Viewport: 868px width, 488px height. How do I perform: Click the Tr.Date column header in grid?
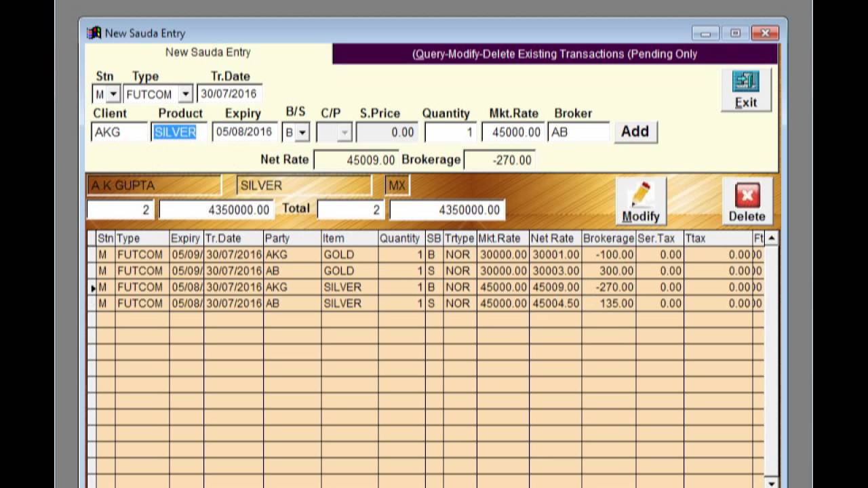(x=233, y=239)
